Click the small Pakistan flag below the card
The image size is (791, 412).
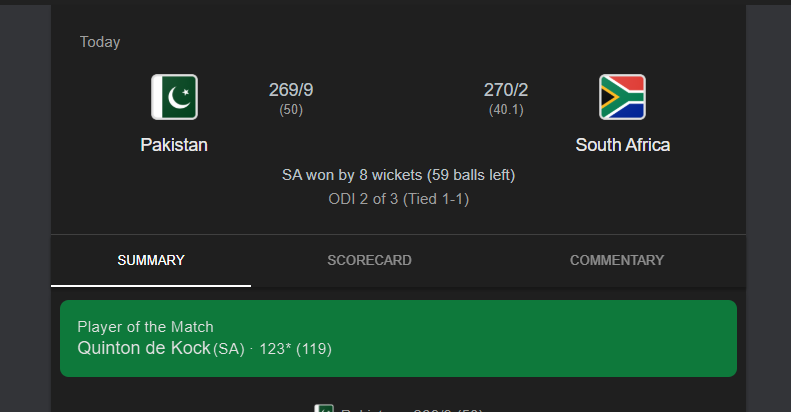tap(323, 408)
